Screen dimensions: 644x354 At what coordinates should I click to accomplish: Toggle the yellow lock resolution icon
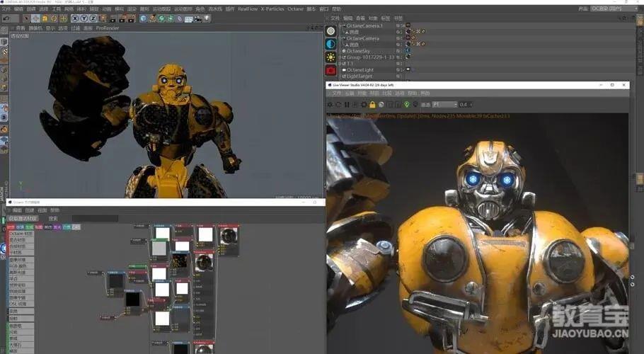click(372, 105)
